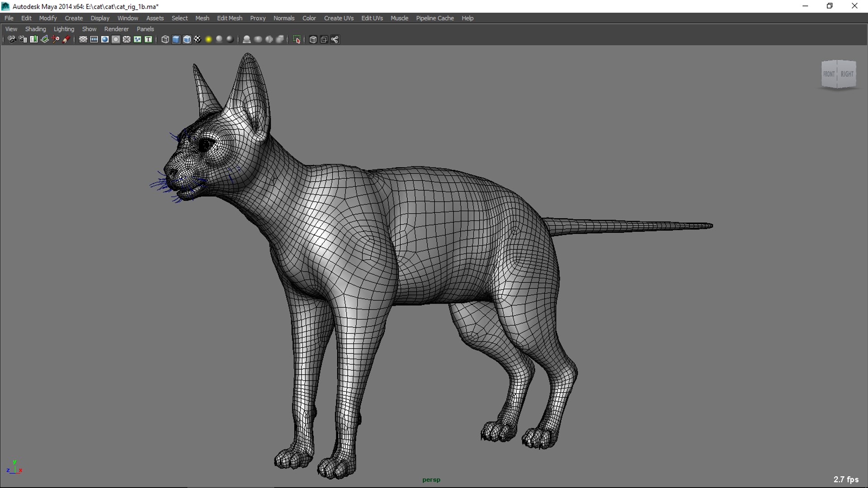Toggle X-Ray Joints icon
Image resolution: width=868 pixels, height=488 pixels.
point(280,39)
